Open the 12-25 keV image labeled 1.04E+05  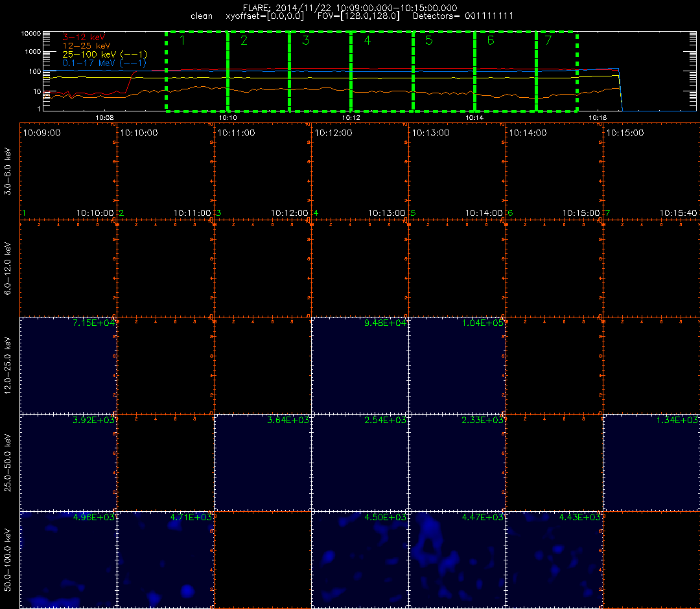pyautogui.click(x=457, y=366)
